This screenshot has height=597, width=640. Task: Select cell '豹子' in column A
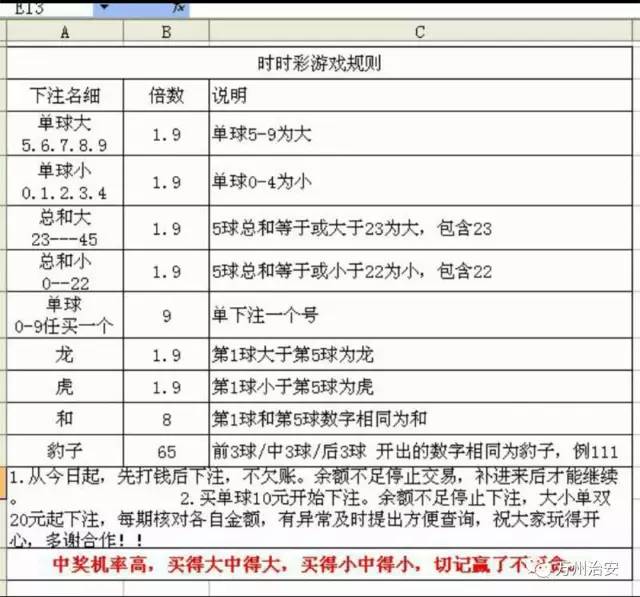click(65, 451)
